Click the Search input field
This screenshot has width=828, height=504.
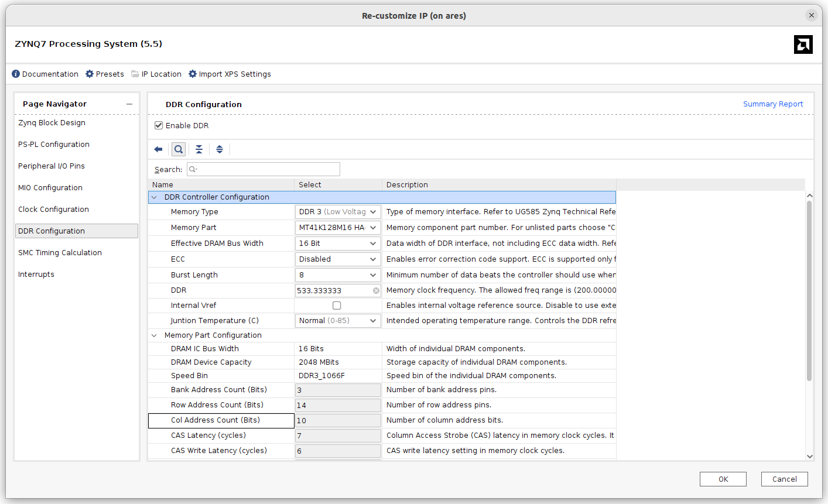264,169
